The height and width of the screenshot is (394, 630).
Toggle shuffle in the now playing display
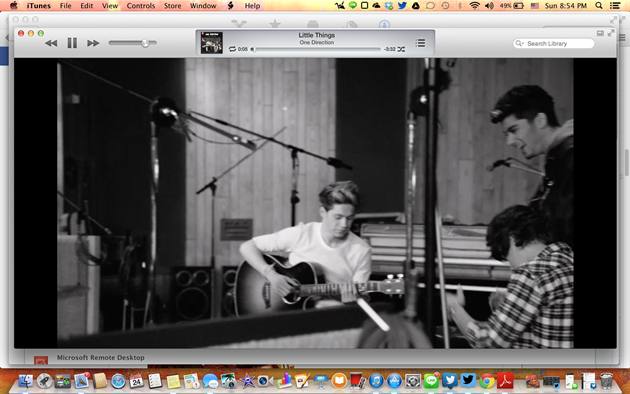coord(401,49)
